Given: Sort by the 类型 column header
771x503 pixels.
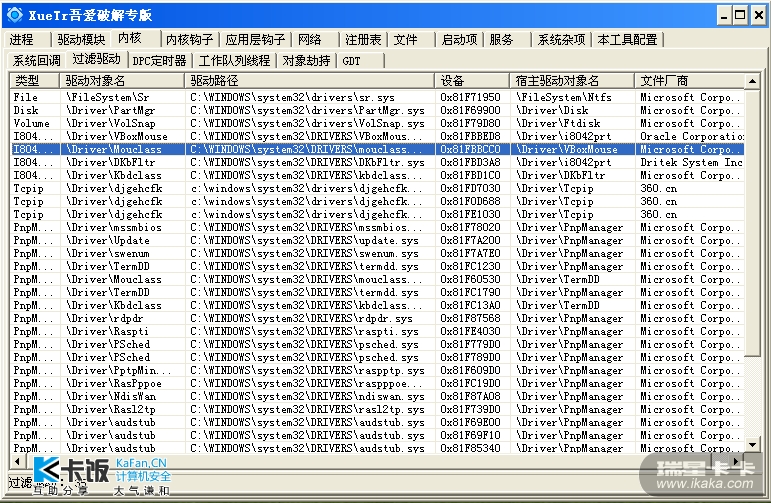Looking at the screenshot, I should tap(34, 80).
